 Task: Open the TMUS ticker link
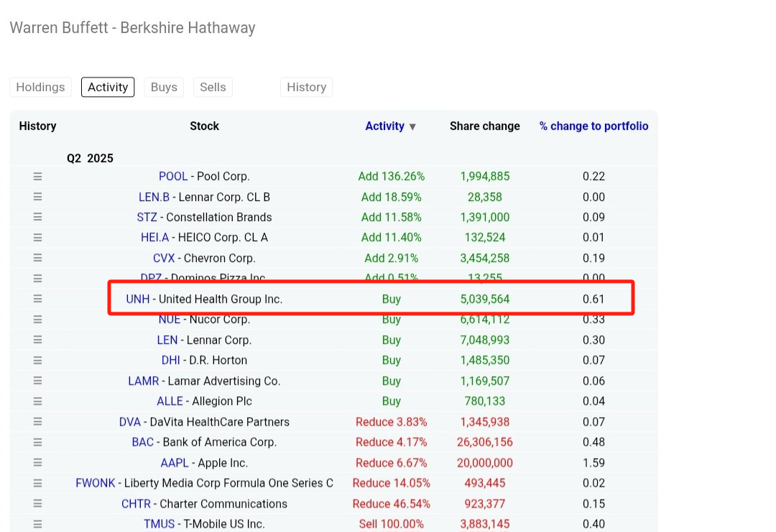click(x=160, y=524)
